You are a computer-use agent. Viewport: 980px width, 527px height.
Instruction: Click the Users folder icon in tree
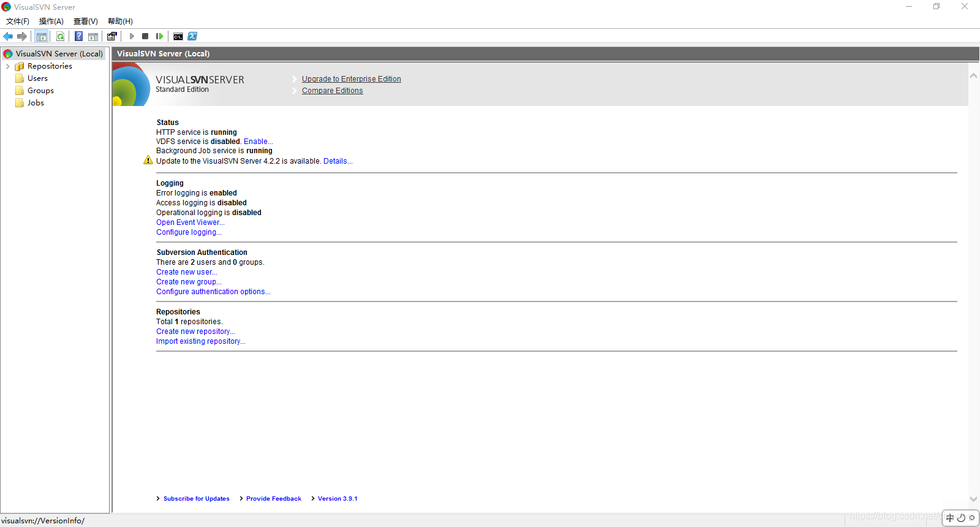click(x=20, y=78)
